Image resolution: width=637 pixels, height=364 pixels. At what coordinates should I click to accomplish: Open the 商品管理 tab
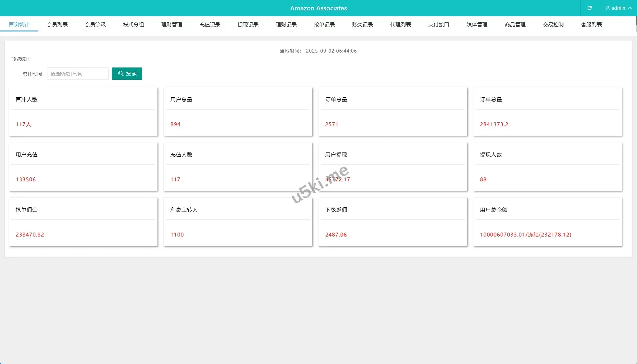(x=515, y=25)
